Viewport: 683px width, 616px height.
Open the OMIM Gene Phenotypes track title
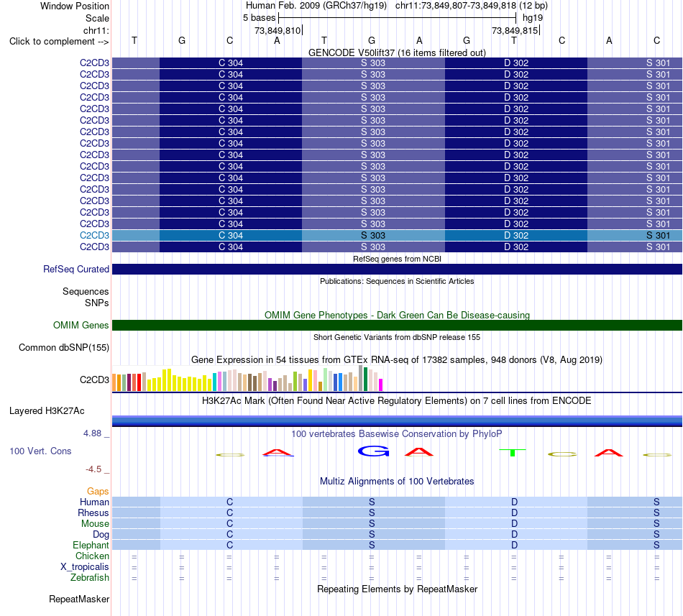(397, 315)
